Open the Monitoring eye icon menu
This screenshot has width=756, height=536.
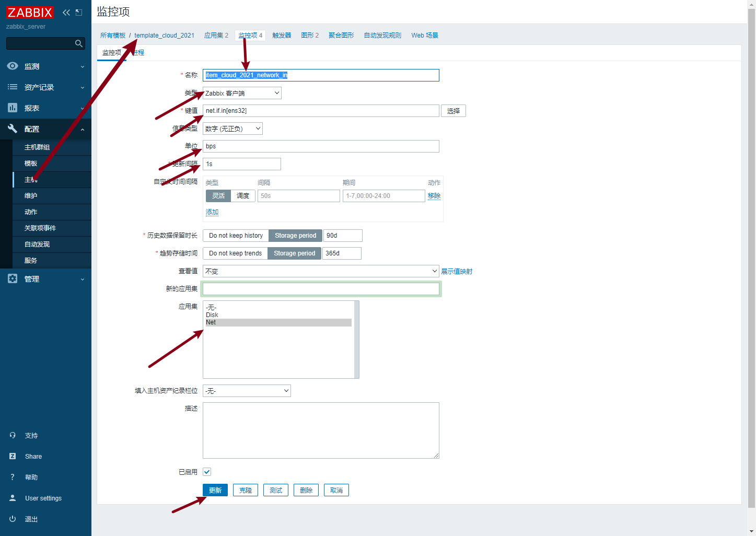coord(13,66)
